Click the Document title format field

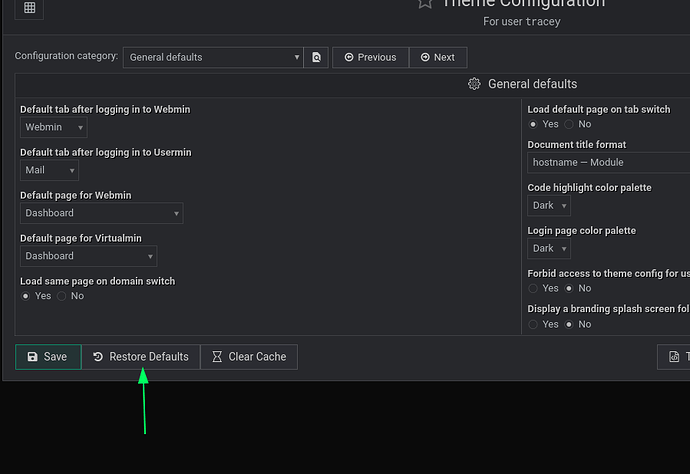coord(609,163)
